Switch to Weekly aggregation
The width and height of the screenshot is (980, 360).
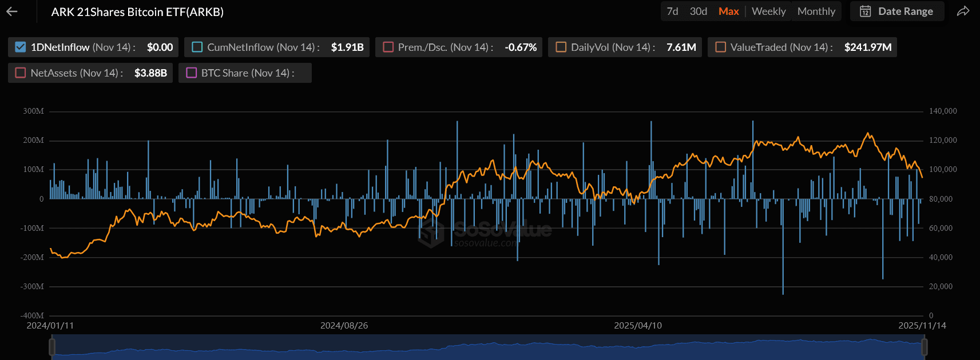point(768,11)
